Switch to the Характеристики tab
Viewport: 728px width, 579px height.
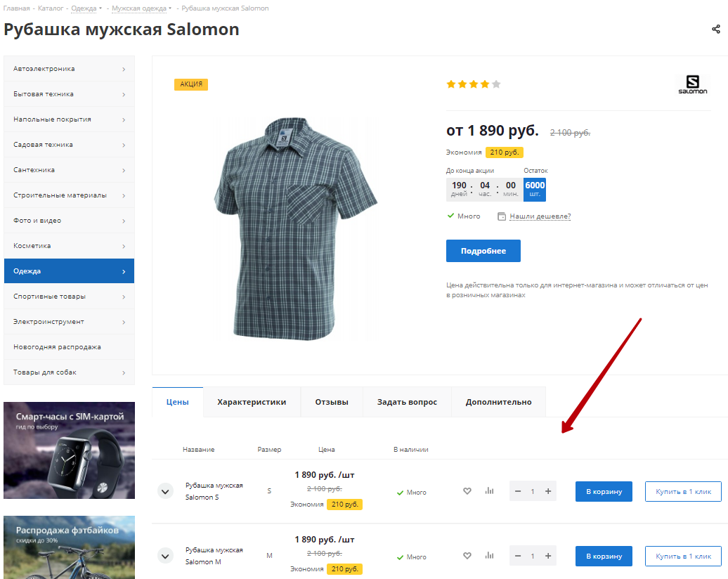(252, 402)
